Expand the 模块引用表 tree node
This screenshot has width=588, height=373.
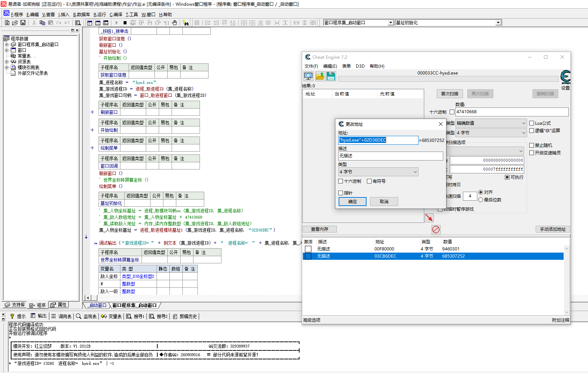pos(6,67)
